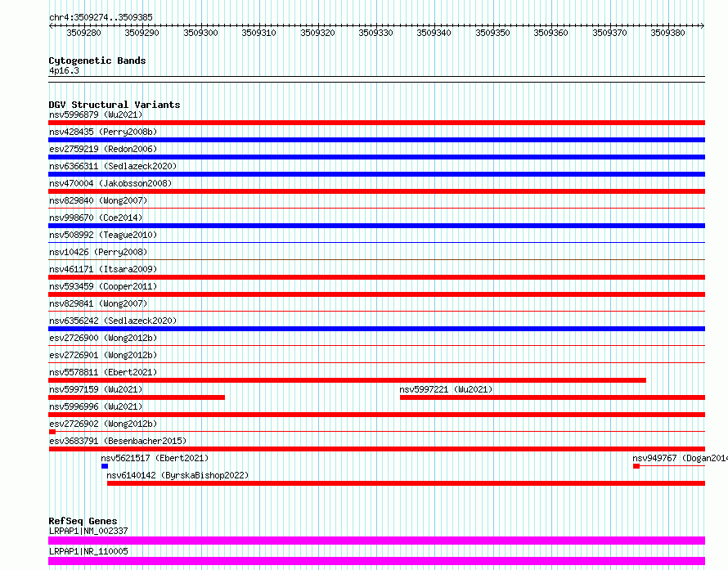The image size is (728, 570).
Task: Click the LRPAP1|NR_110005 gene label
Action: (x=88, y=551)
